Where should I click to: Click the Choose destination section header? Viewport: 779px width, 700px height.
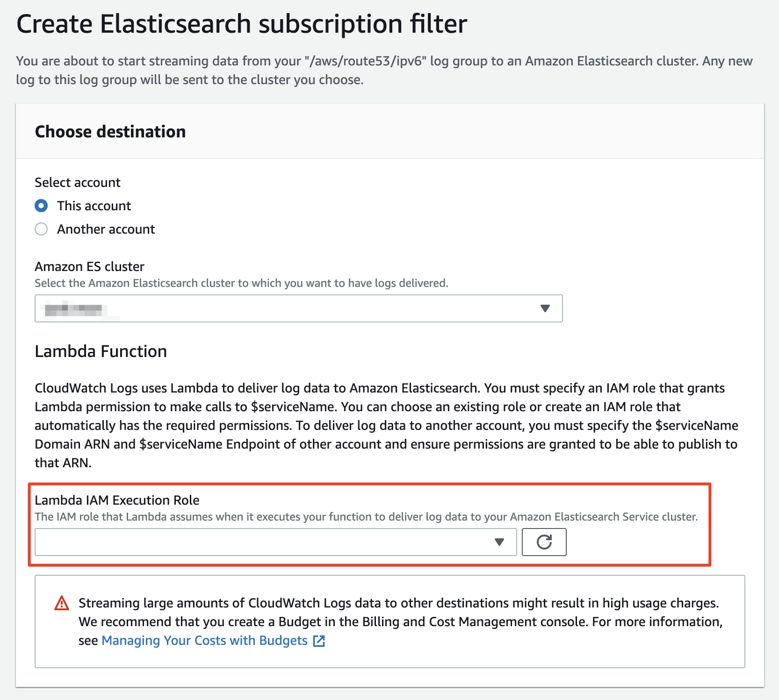pyautogui.click(x=110, y=132)
